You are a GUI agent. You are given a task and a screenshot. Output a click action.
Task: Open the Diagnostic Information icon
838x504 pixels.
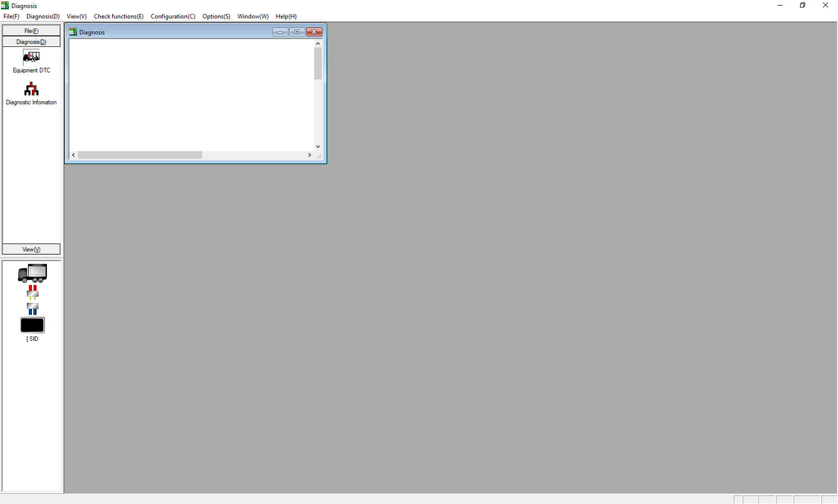pyautogui.click(x=31, y=89)
